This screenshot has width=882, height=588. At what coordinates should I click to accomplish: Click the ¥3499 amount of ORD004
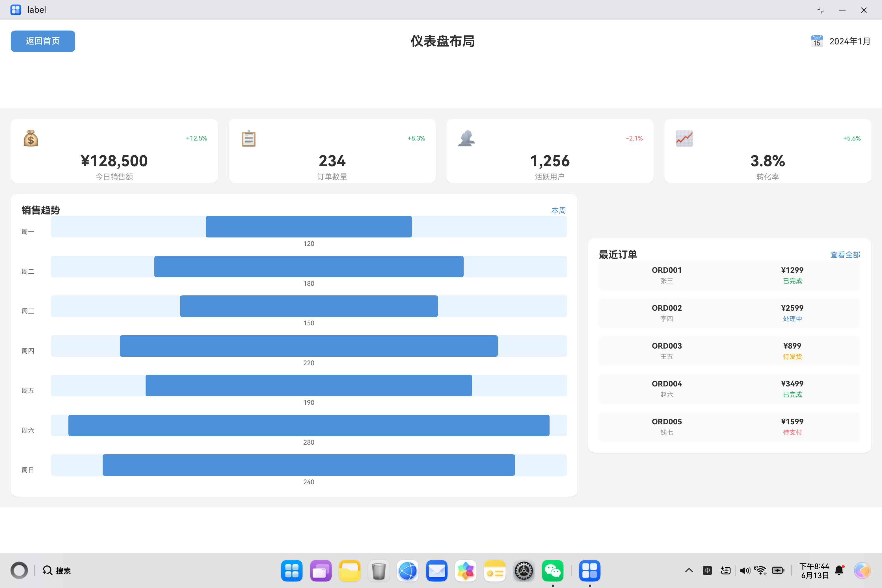pos(792,384)
